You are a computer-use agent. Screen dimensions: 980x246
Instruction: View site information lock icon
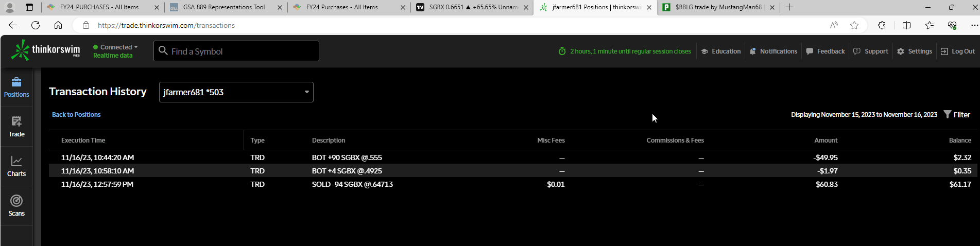point(86,25)
